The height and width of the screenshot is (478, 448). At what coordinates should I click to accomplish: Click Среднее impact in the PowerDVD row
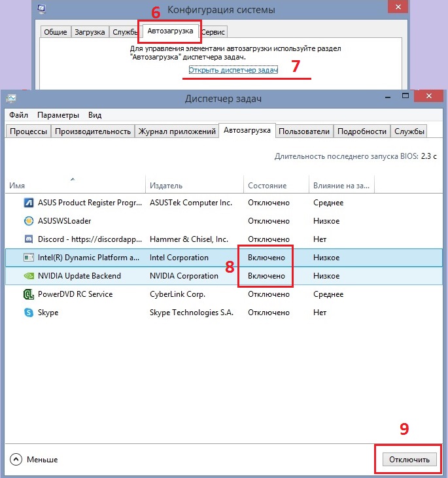click(328, 294)
